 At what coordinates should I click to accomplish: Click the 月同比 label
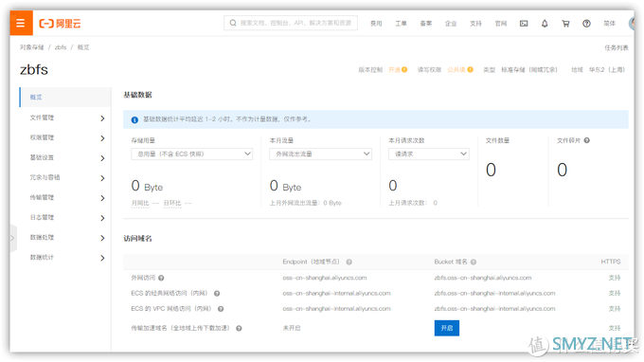coord(140,203)
